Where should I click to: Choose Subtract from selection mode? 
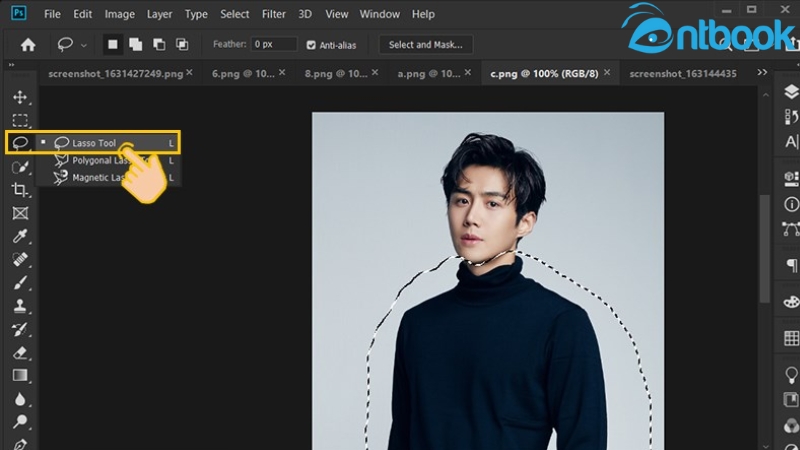pos(159,44)
